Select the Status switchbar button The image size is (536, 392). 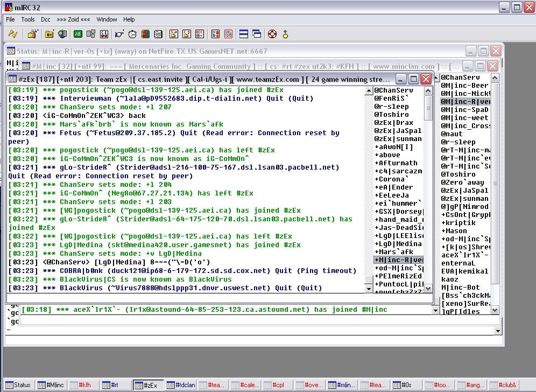click(18, 385)
